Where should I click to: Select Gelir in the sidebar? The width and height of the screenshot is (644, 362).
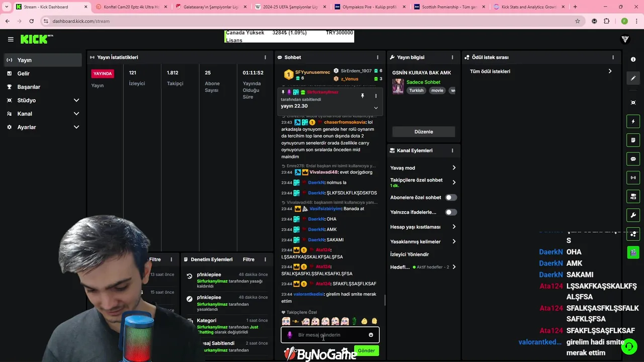[43, 73]
